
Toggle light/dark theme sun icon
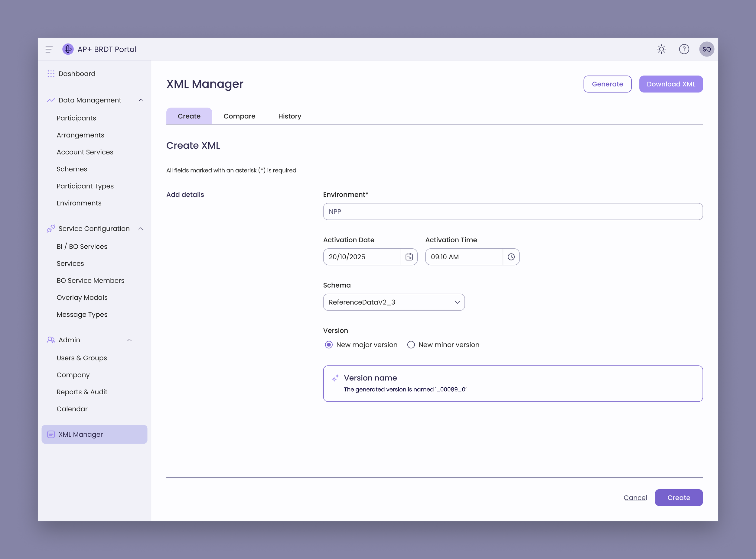(661, 49)
